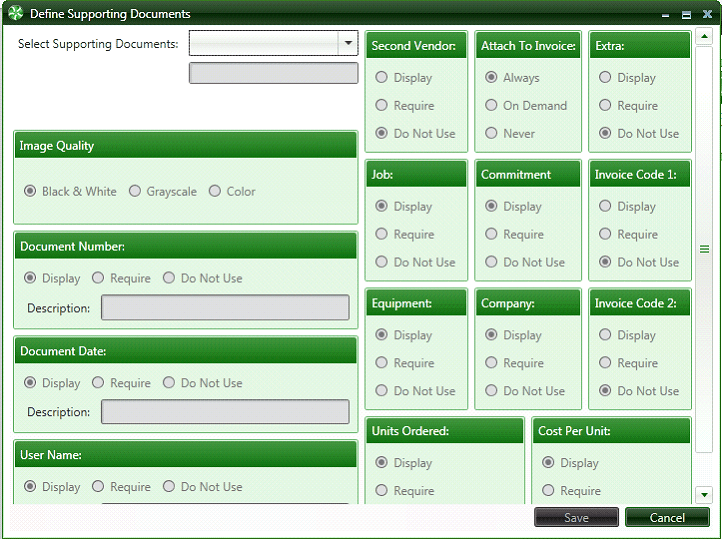Click the vertical scrollbar thumb grip
The image size is (723, 540).
point(704,249)
